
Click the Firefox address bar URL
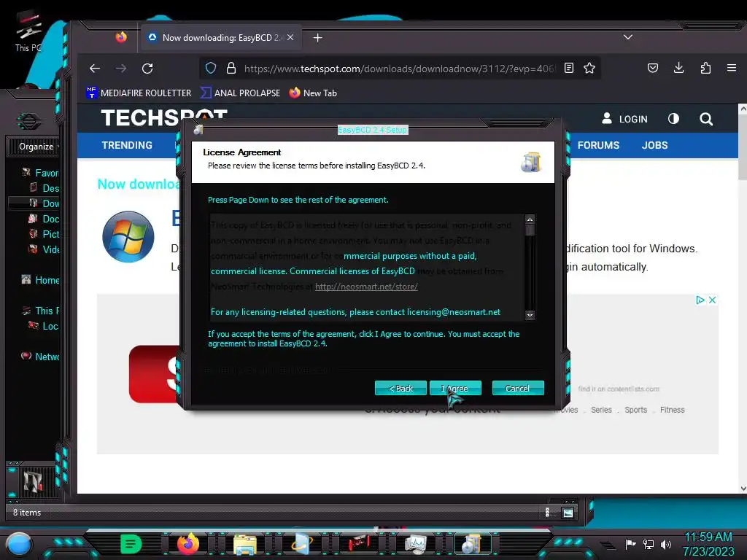click(399, 69)
